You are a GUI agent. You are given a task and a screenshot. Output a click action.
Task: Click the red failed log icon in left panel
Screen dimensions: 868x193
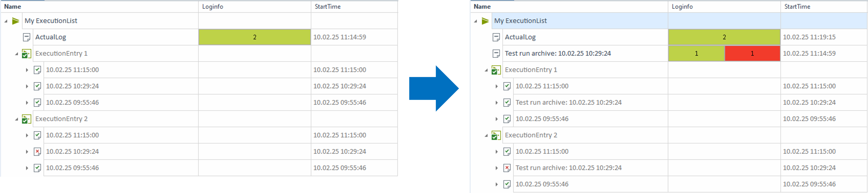pos(37,152)
